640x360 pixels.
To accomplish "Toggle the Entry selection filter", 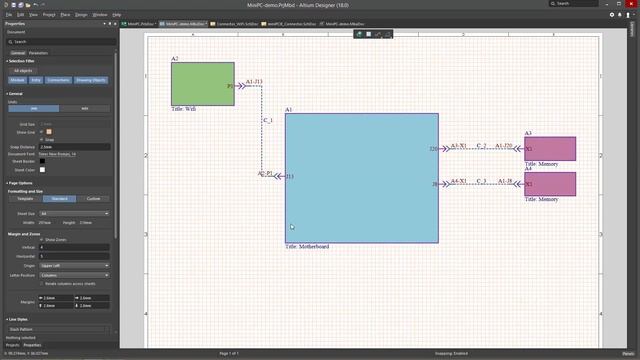I will [x=36, y=80].
